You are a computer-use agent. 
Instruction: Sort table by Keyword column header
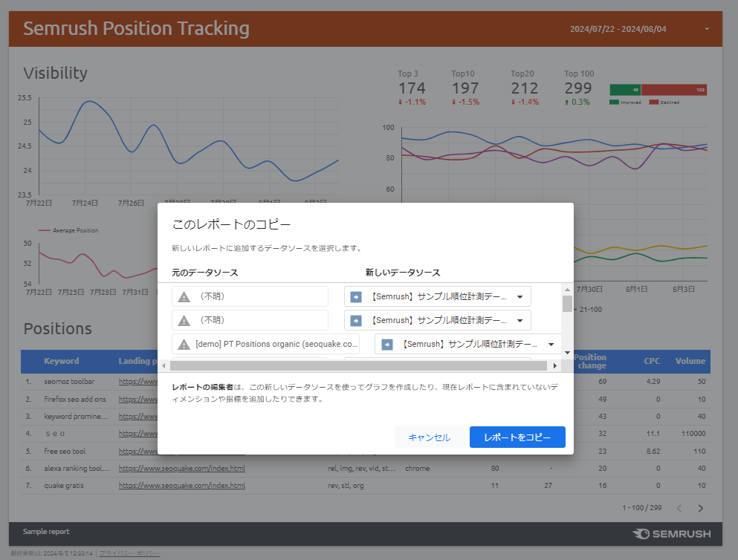[x=61, y=361]
